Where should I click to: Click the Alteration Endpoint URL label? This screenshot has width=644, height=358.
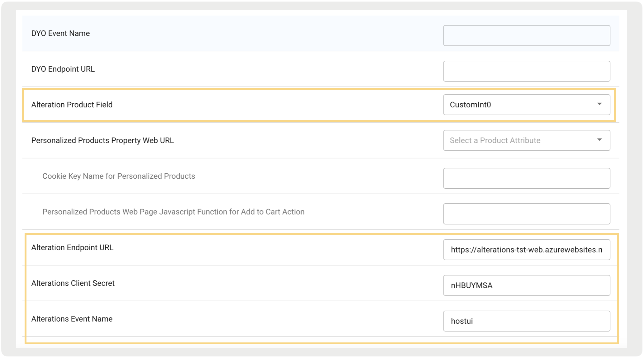tap(72, 247)
